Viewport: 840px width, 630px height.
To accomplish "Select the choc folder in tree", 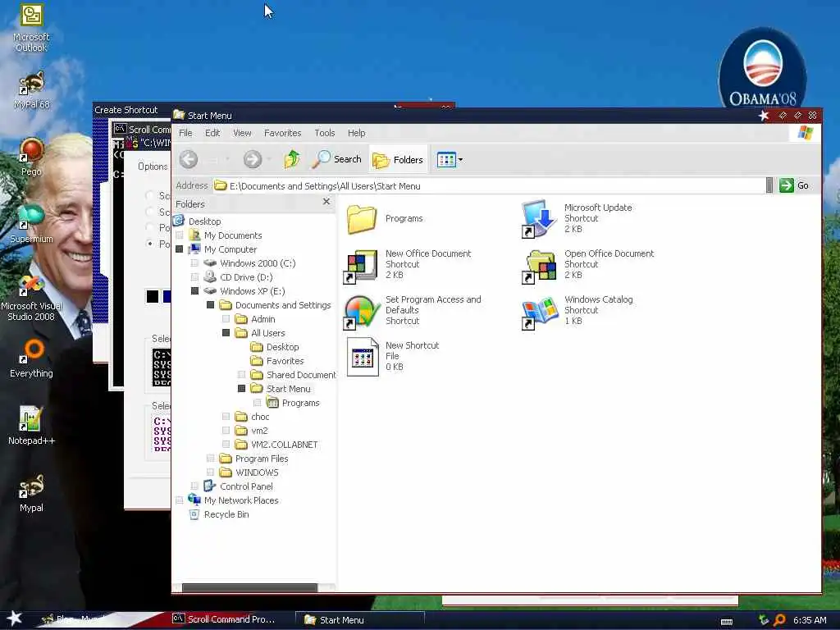I will [260, 417].
